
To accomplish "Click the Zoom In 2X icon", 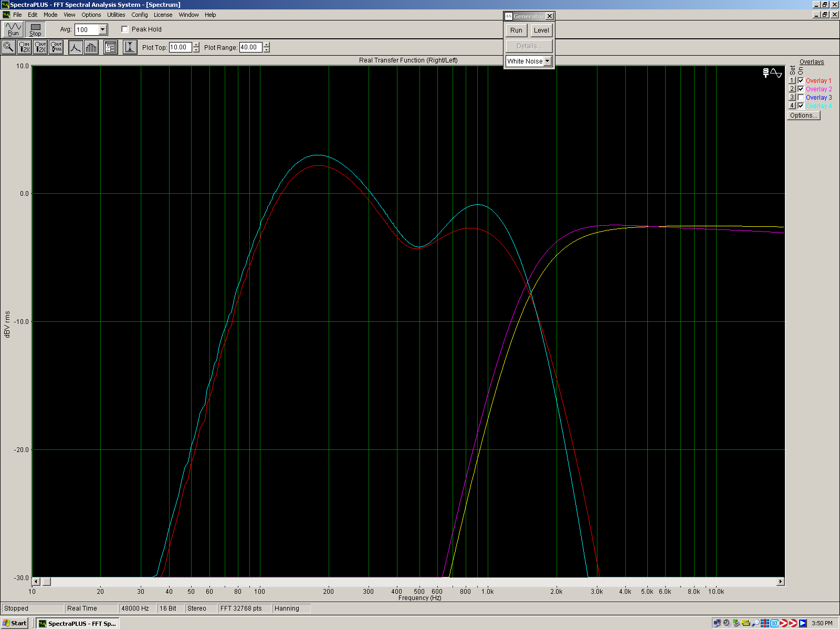I will (x=25, y=47).
